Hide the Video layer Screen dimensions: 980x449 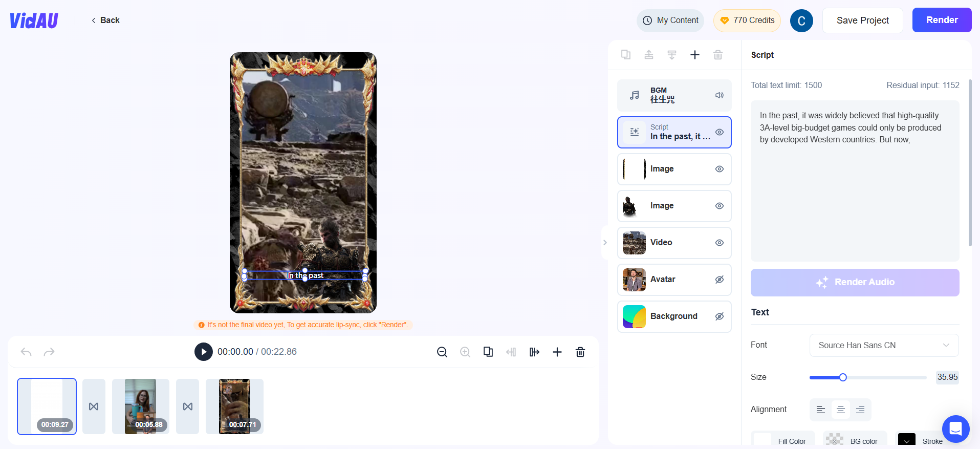coord(720,243)
